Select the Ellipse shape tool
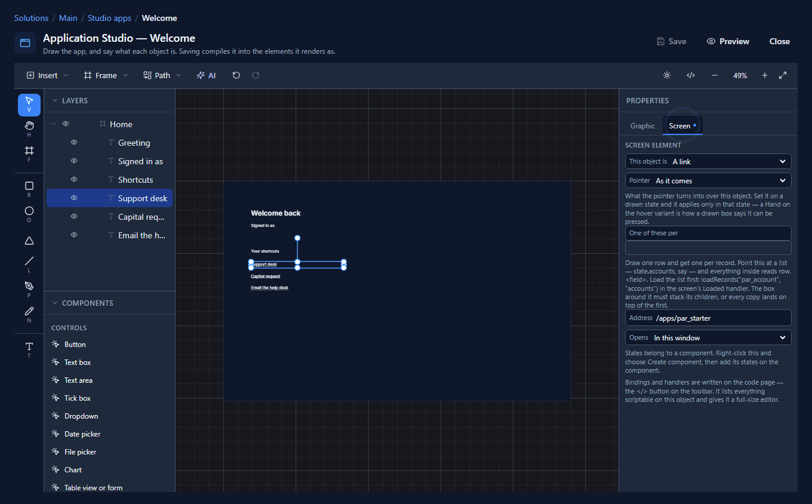This screenshot has width=812, height=504. coord(29,214)
